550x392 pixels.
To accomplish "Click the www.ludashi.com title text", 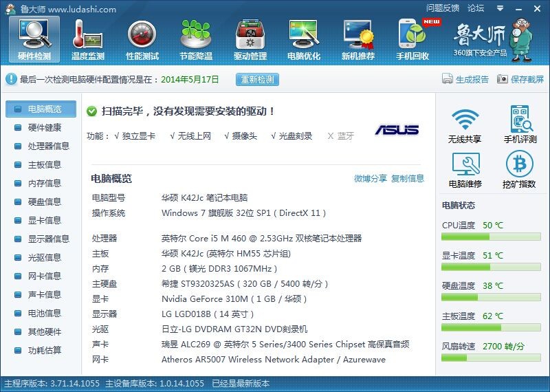I will [x=82, y=10].
